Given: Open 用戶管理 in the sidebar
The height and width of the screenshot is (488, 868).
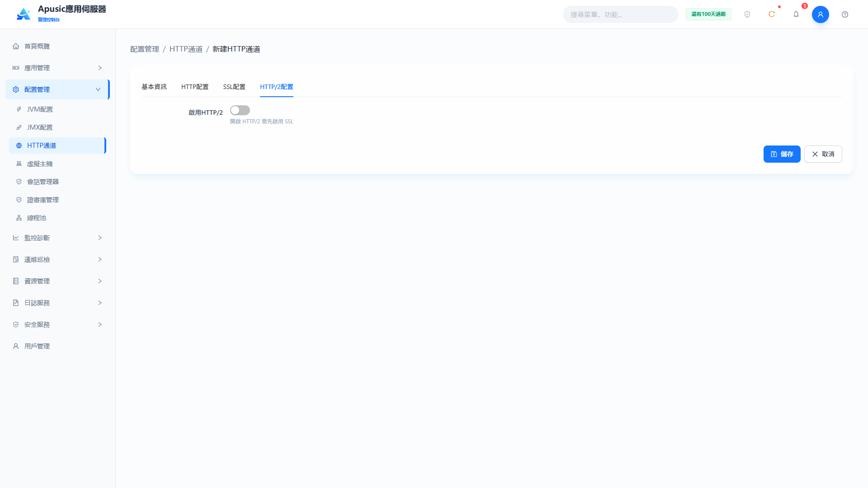Looking at the screenshot, I should coord(57,346).
